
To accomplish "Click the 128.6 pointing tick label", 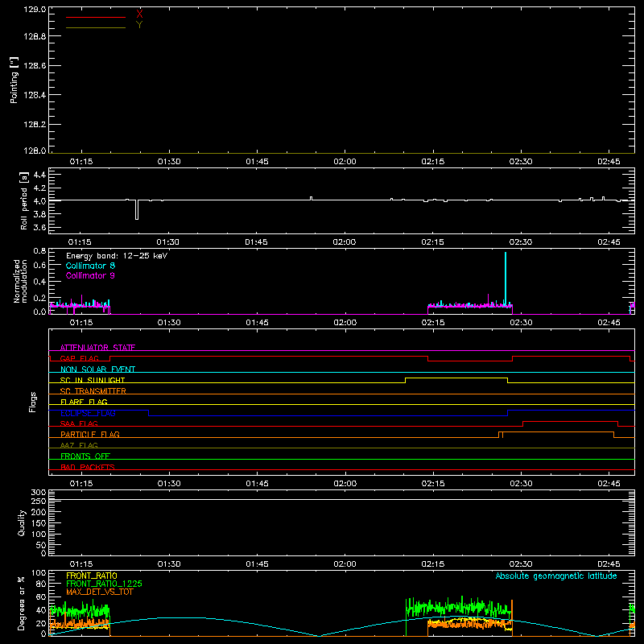I will coord(35,66).
